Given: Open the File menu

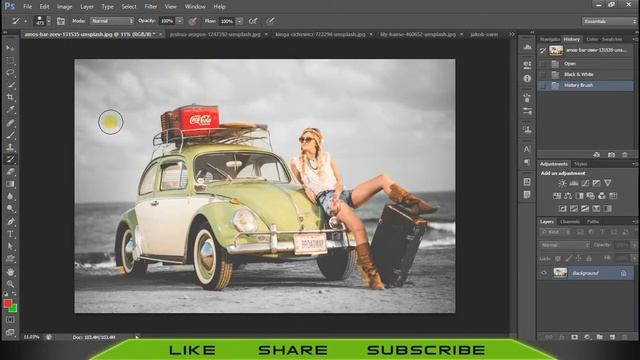Looking at the screenshot, I should tap(27, 7).
